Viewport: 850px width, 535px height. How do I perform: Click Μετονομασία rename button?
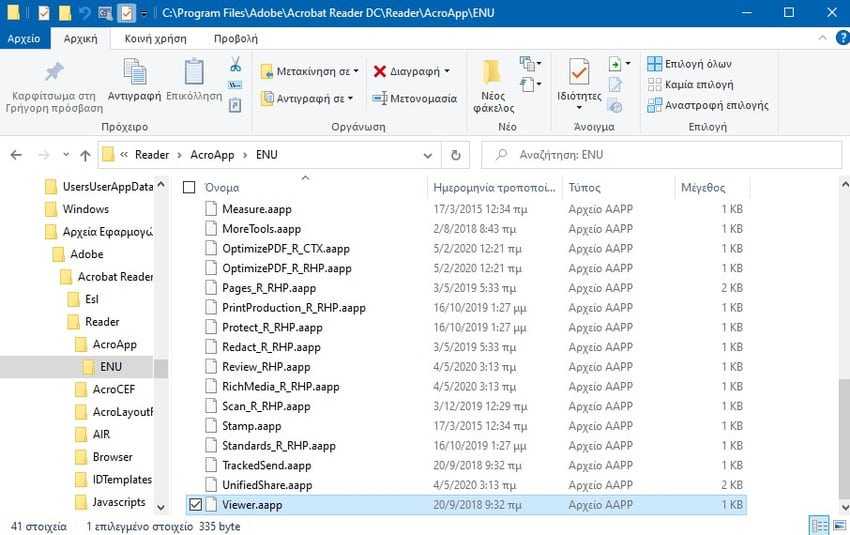tap(415, 99)
